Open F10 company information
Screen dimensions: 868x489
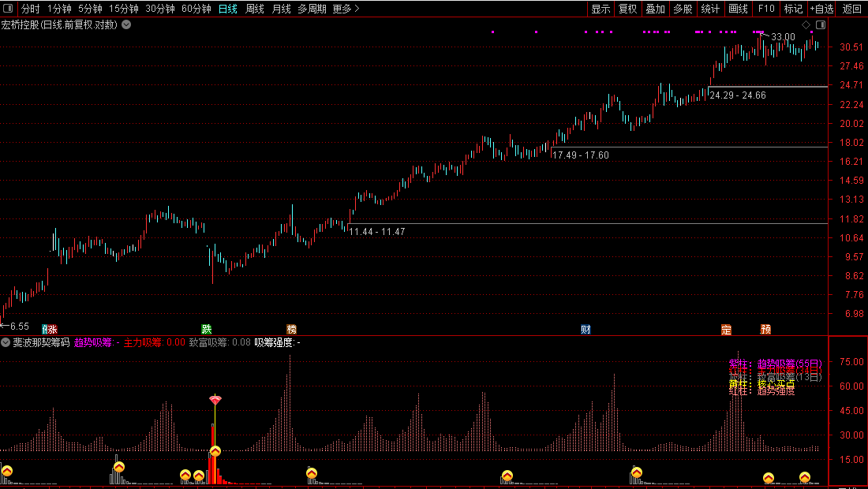[766, 9]
